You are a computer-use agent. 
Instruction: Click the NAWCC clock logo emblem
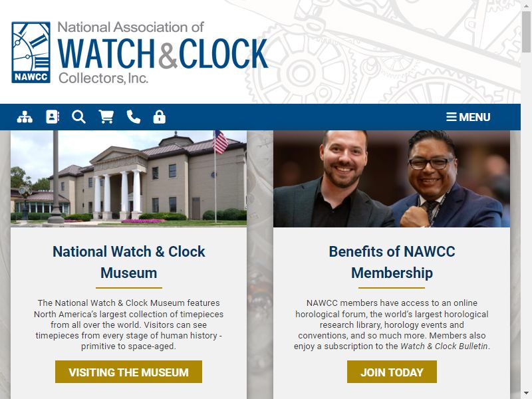click(31, 53)
